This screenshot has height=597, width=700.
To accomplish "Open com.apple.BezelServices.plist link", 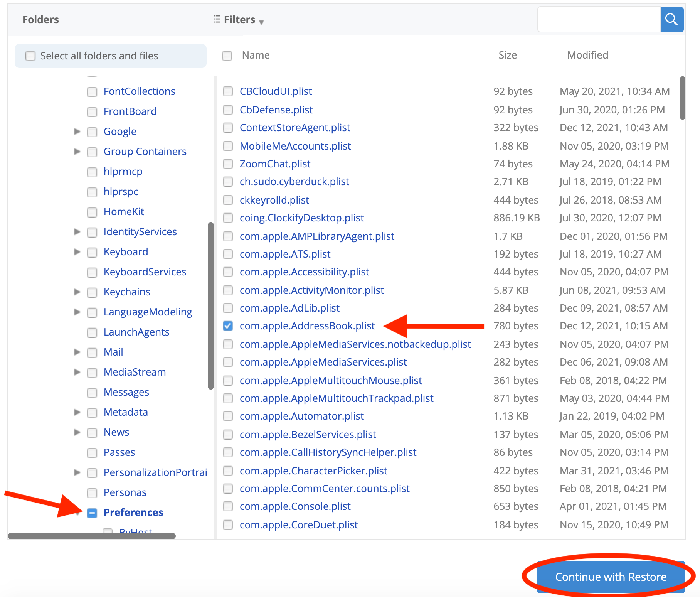I will click(308, 435).
